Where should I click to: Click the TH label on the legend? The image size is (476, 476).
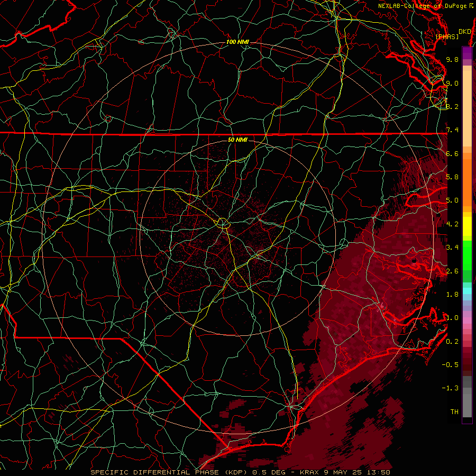(x=454, y=412)
